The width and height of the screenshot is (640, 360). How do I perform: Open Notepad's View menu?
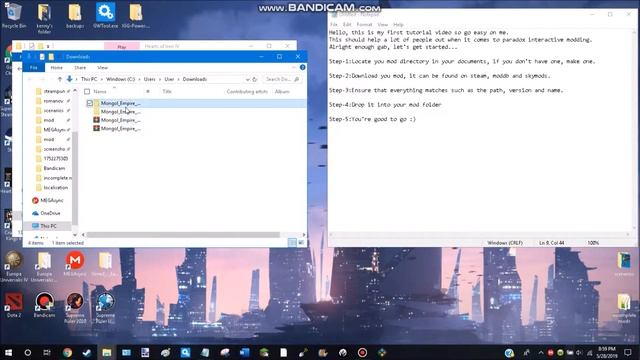382,24
